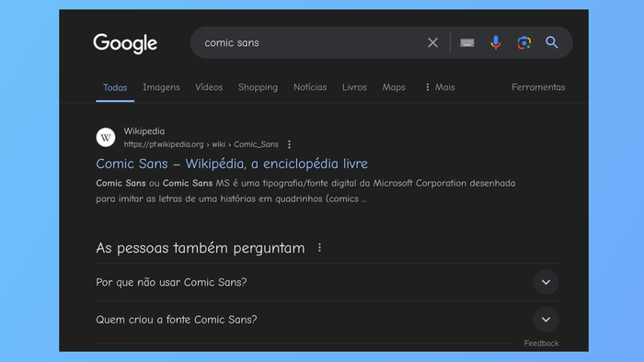
Task: Open 'Comic Sans – Wikipédia' result link
Action: coord(232,164)
